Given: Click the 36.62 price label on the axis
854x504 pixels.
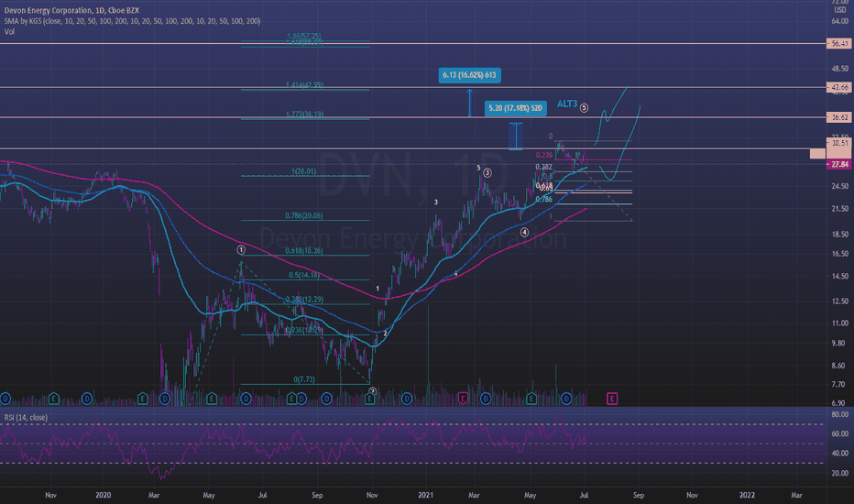Looking at the screenshot, I should 838,117.
